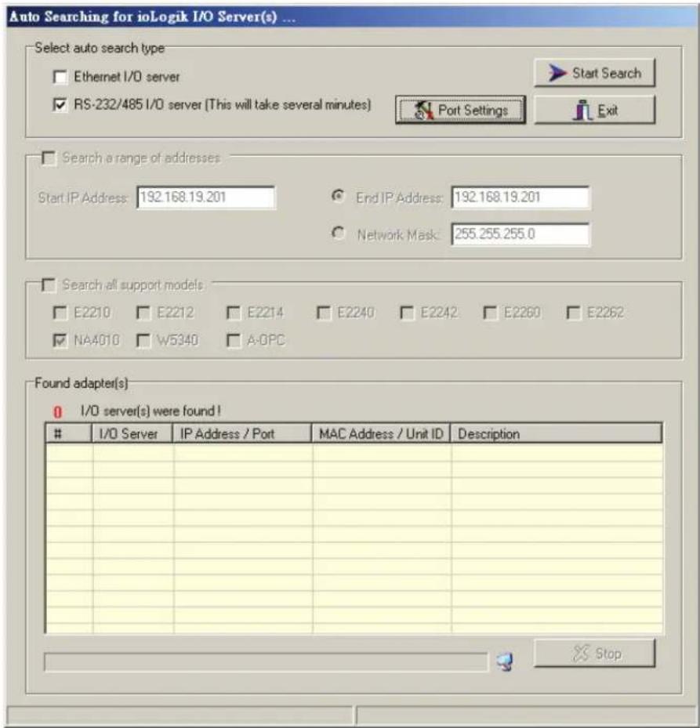
Task: Click the Network Mask input field
Action: tap(520, 234)
